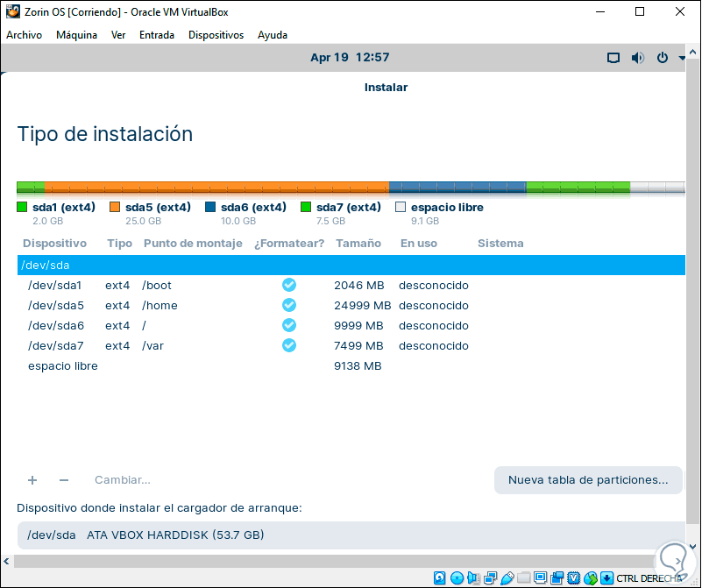Viewport: 702px width, 588px height.
Task: Click the ¿Formatear? column header
Action: click(x=289, y=243)
